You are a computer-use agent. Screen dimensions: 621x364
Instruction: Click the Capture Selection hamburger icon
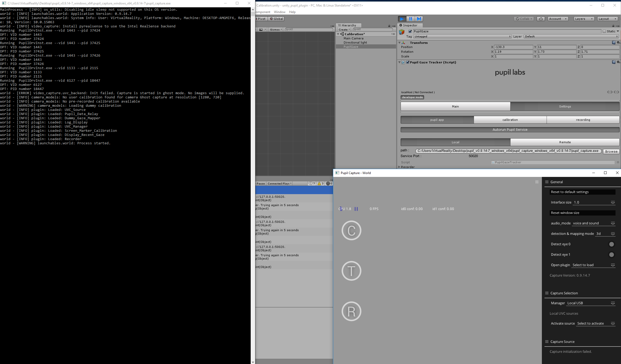pyautogui.click(x=547, y=293)
